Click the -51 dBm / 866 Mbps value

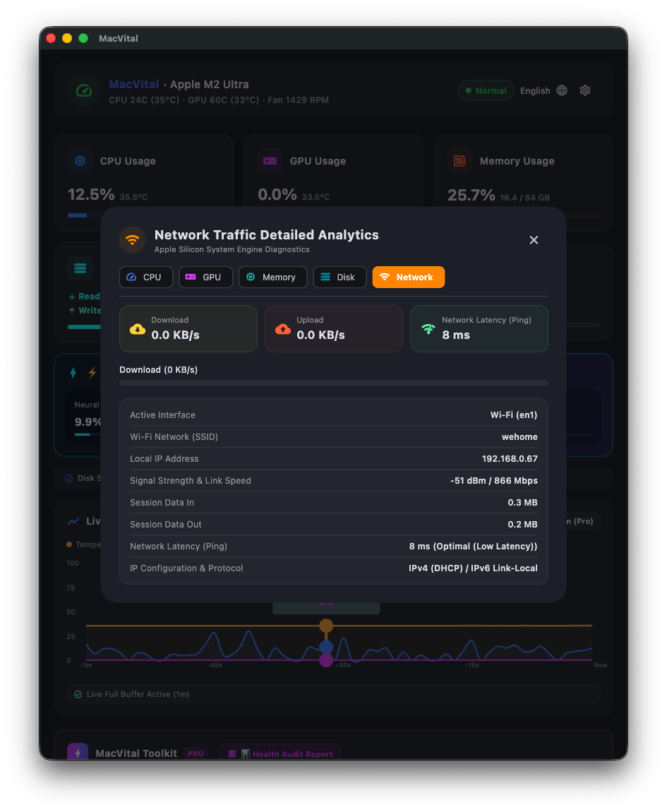pyautogui.click(x=494, y=481)
